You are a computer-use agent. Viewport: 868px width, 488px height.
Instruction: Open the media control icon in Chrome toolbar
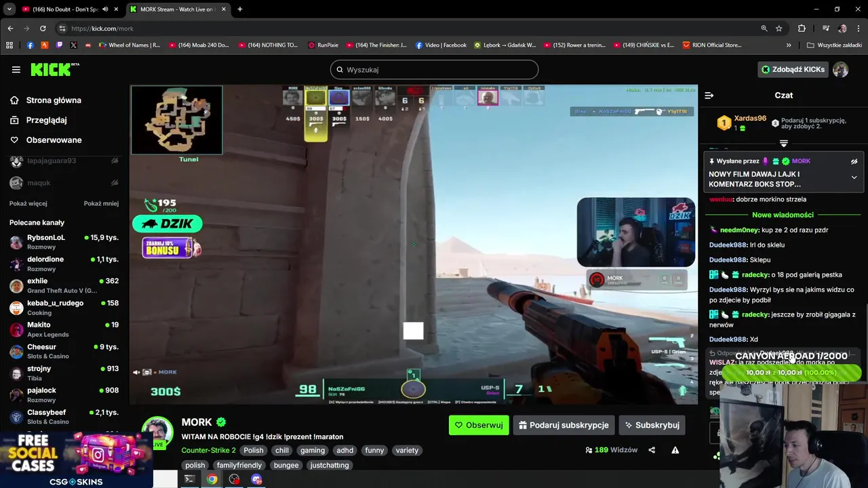(x=825, y=28)
